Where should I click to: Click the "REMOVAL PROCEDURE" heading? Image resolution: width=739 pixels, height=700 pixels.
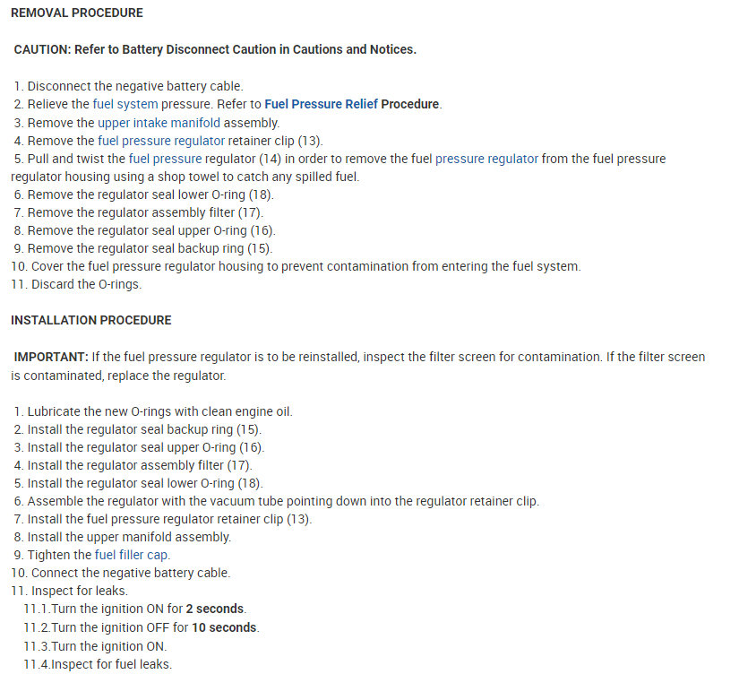[x=77, y=13]
